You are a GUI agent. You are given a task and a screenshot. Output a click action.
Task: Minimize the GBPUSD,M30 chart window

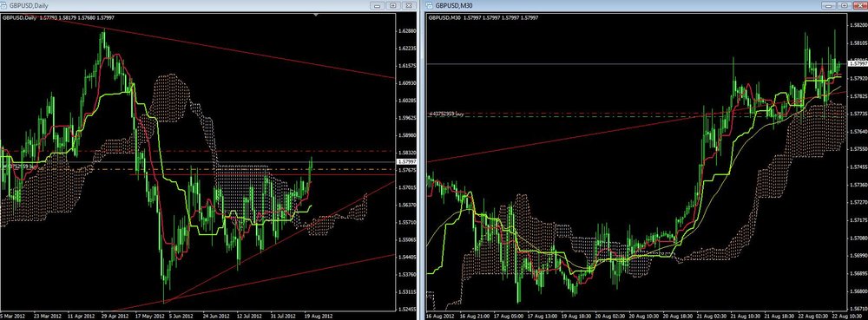[x=829, y=5]
